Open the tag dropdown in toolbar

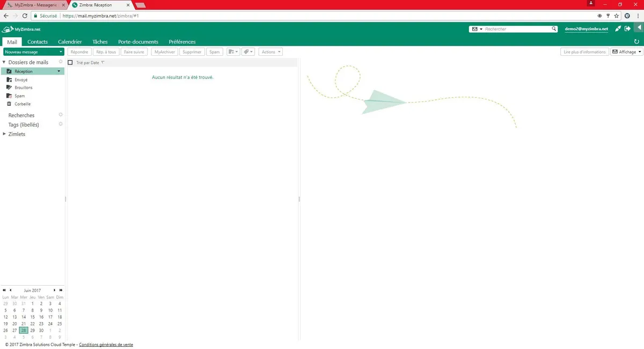coord(248,52)
